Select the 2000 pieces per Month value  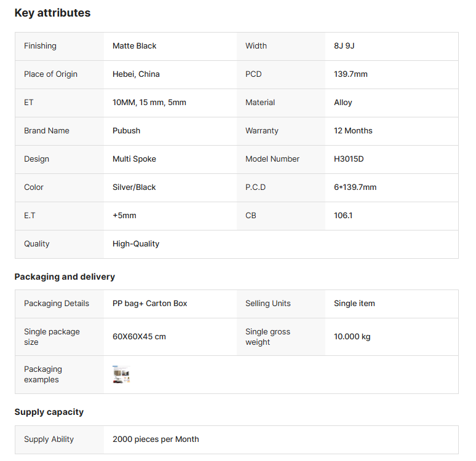coord(156,439)
